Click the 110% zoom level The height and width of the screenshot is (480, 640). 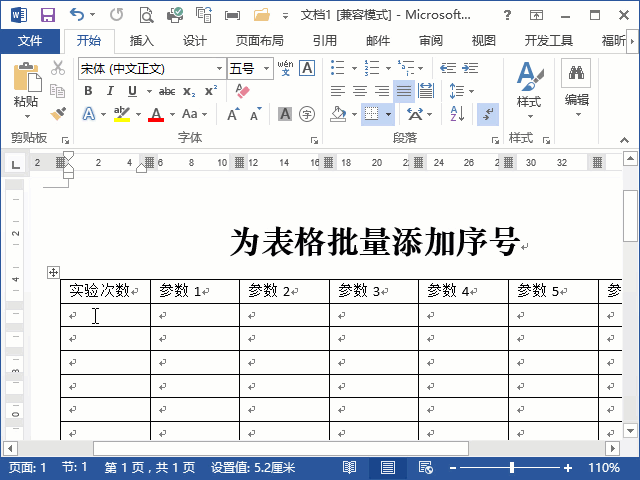pyautogui.click(x=604, y=467)
